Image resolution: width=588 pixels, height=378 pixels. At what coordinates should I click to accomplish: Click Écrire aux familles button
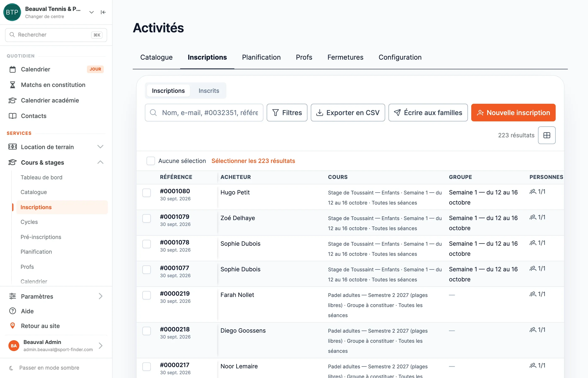(x=428, y=112)
